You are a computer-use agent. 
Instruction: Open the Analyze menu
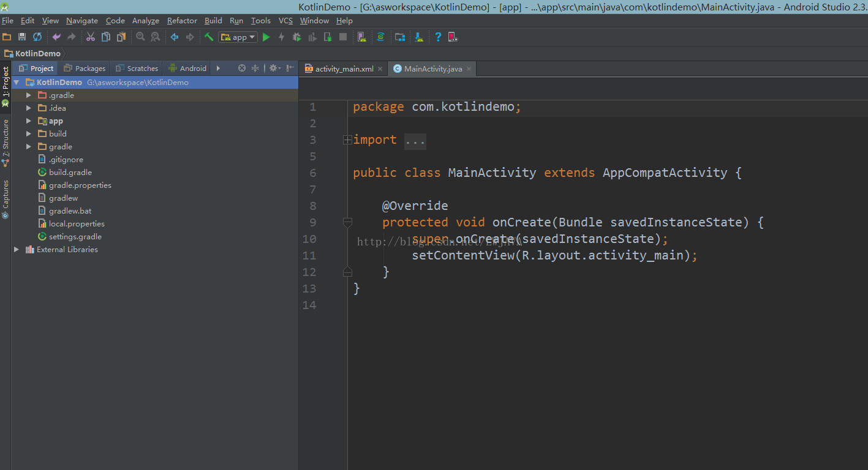click(x=146, y=21)
